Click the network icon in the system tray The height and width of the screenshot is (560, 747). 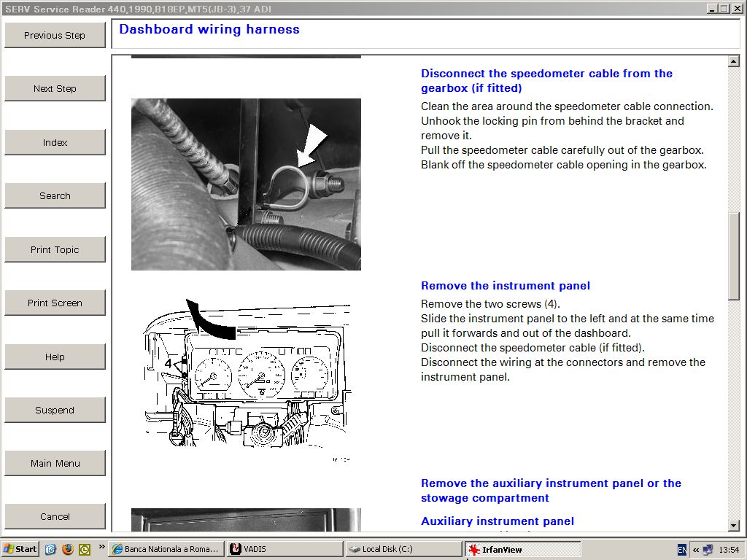[708, 550]
